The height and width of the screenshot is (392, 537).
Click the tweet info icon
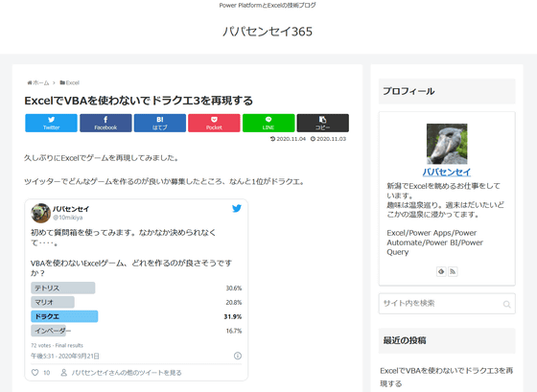click(x=238, y=356)
